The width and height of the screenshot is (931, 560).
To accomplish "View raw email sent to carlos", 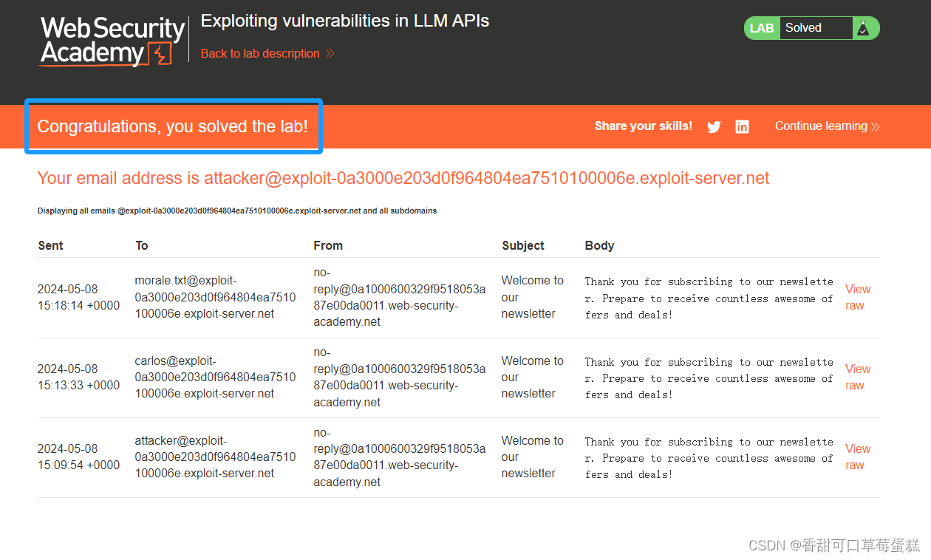I will point(858,377).
